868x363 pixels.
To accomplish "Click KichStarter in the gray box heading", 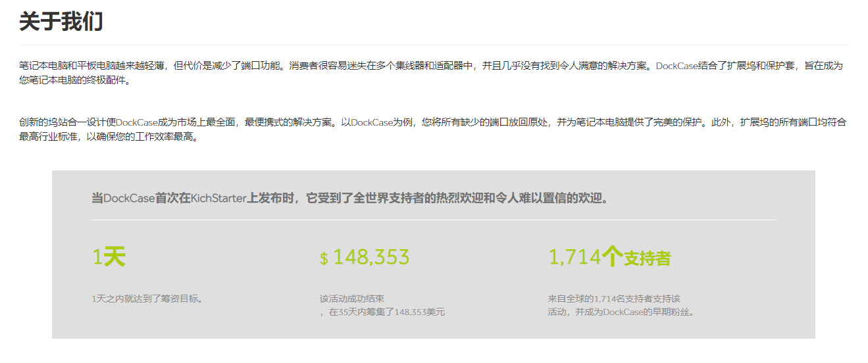I will [218, 198].
